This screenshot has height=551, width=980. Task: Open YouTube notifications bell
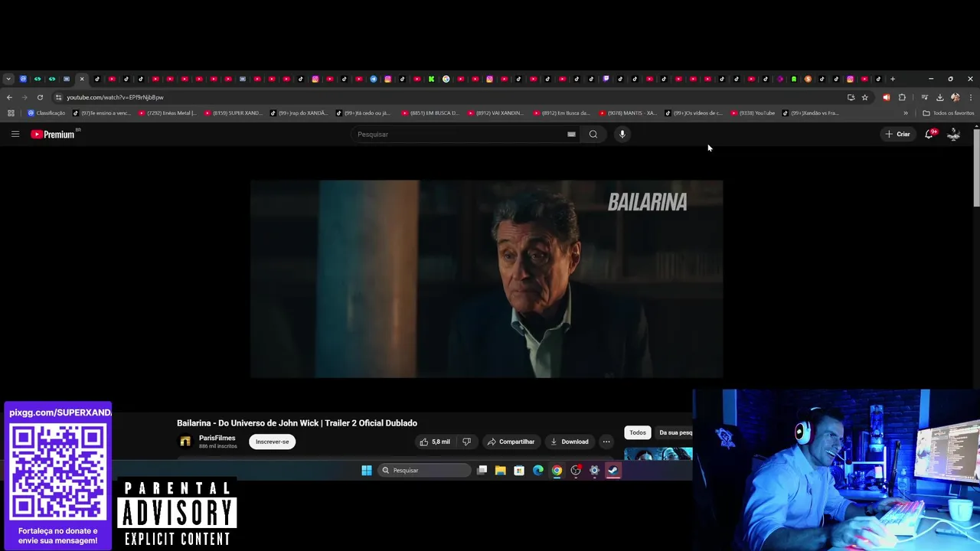(x=929, y=134)
